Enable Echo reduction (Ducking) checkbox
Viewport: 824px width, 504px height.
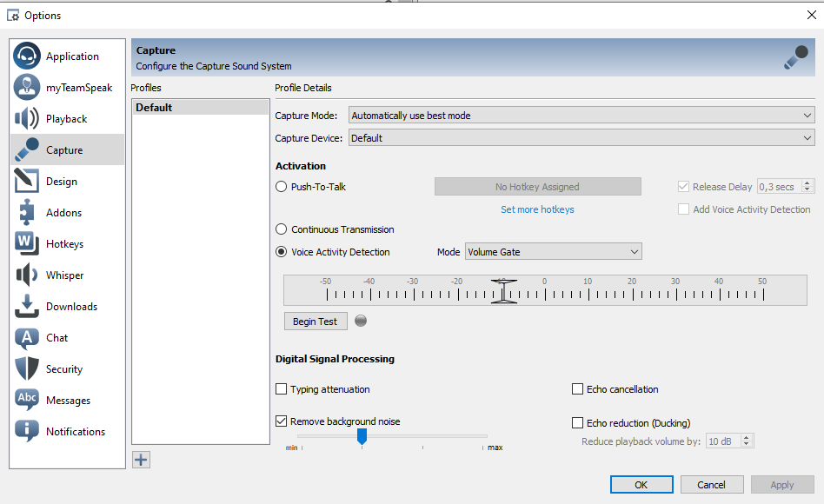pos(577,422)
